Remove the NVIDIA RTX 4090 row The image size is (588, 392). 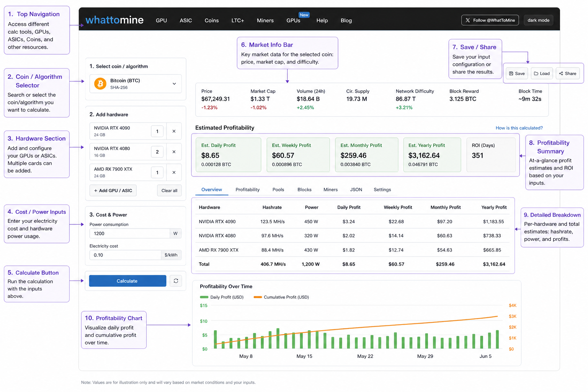(x=174, y=131)
